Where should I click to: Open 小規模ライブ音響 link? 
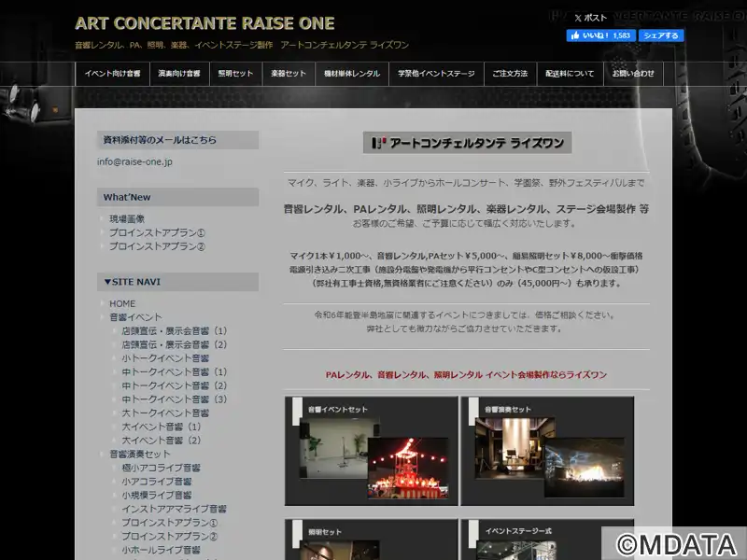[157, 496]
